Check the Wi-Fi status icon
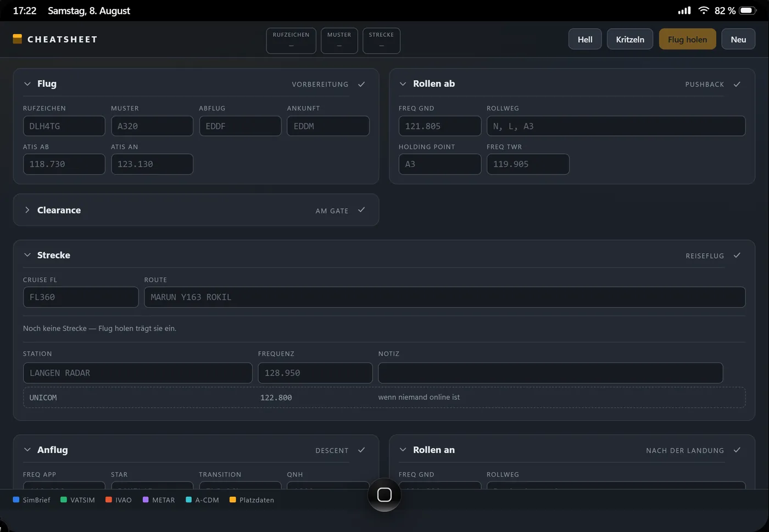The height and width of the screenshot is (532, 769). [704, 10]
